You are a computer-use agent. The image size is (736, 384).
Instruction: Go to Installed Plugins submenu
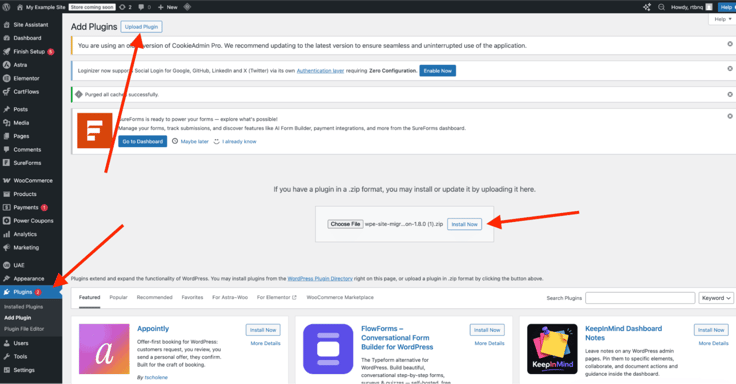coord(23,307)
